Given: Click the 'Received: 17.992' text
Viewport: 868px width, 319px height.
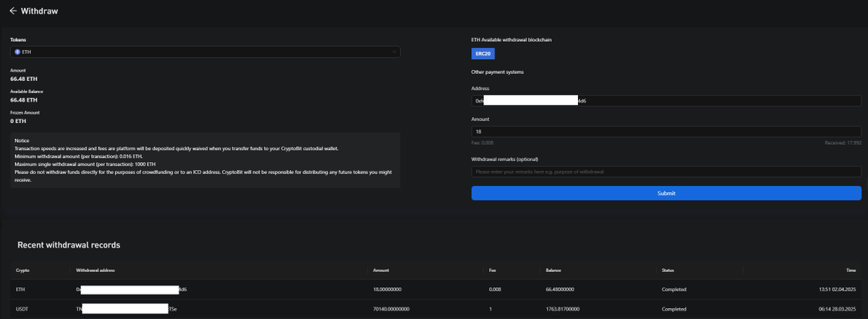Looking at the screenshot, I should pos(843,143).
